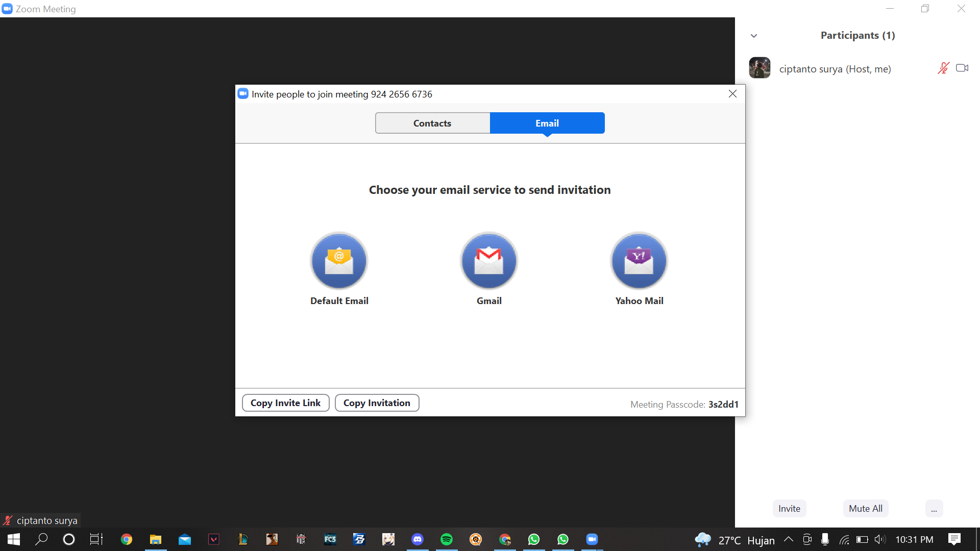
Task: Click Mute All button
Action: pos(865,508)
